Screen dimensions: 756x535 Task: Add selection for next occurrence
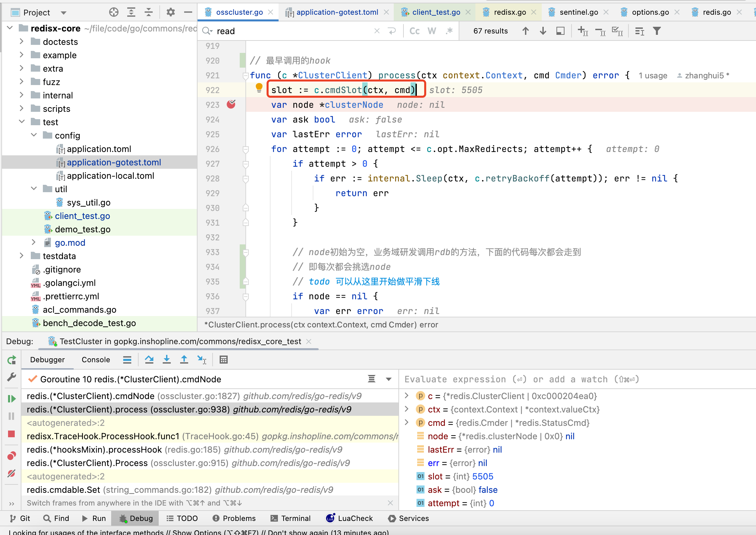(x=583, y=31)
